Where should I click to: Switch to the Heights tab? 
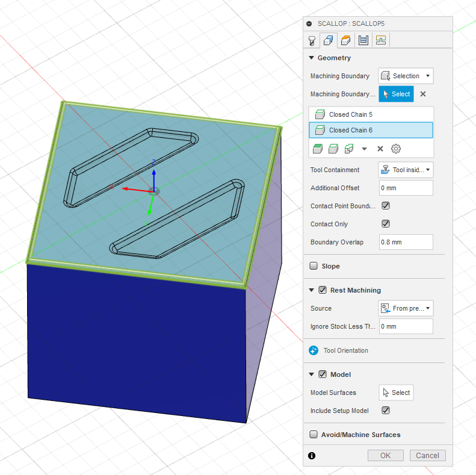tap(345, 40)
